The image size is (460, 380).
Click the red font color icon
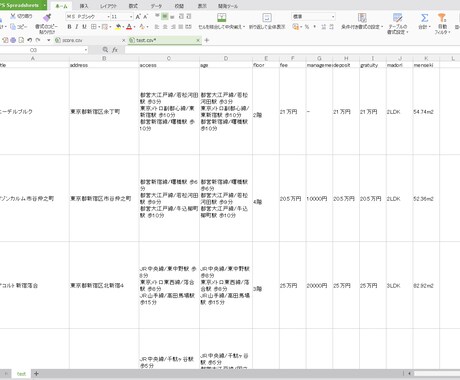click(129, 27)
